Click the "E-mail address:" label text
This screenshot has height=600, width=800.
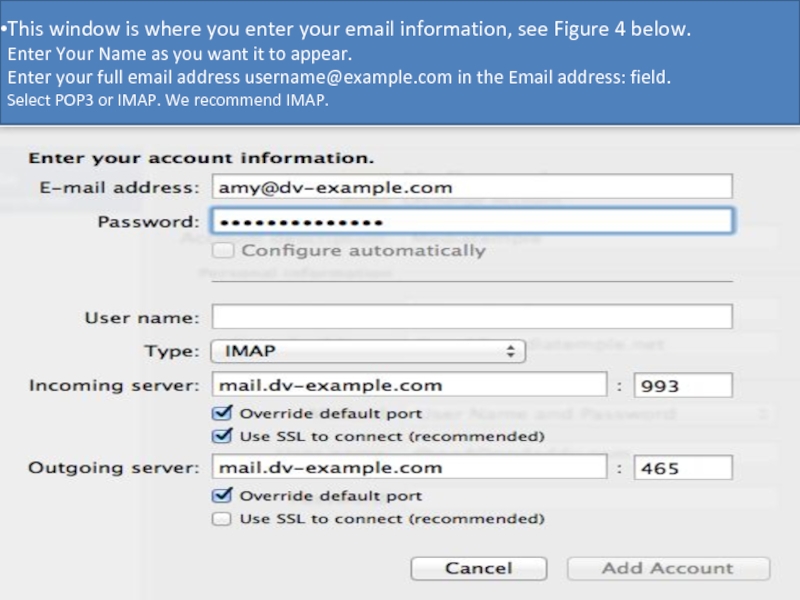pos(119,187)
